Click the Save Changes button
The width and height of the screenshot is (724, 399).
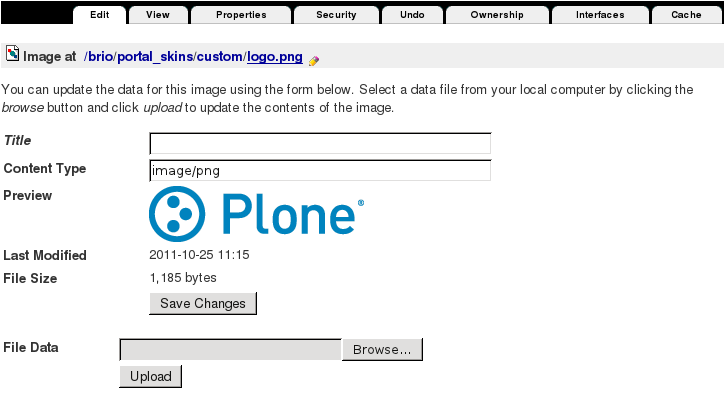pos(203,303)
